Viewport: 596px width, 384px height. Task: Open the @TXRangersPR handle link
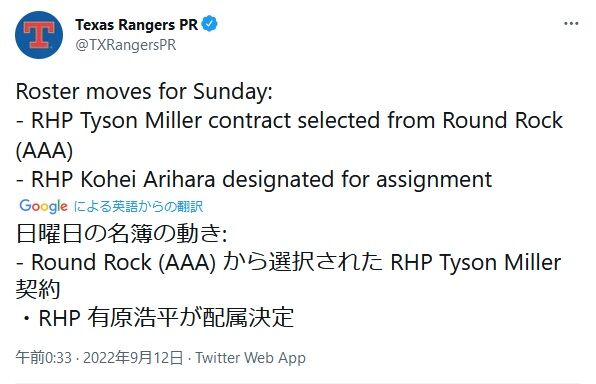click(x=126, y=45)
